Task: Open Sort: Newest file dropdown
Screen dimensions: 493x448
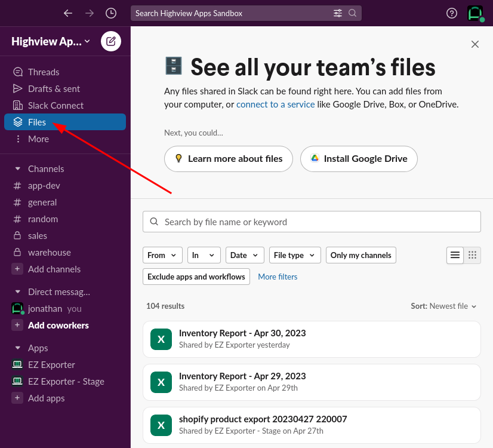Action: tap(443, 306)
